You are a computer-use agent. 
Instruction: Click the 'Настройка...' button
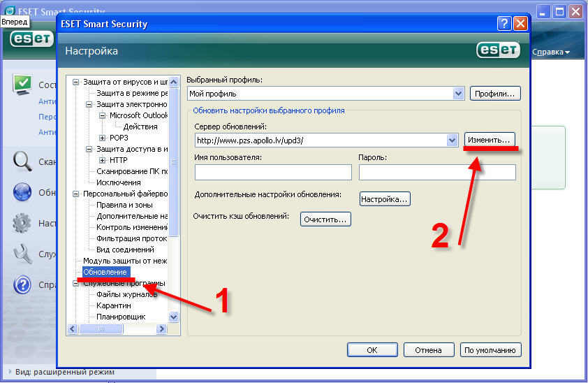tap(385, 199)
